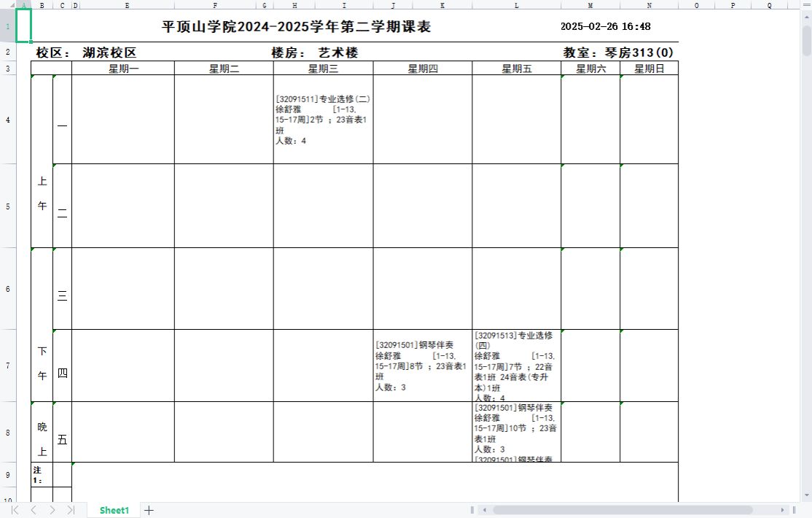Viewport: 812px width, 518px height.
Task: Click vertical scrollbar down arrow
Action: click(807, 495)
